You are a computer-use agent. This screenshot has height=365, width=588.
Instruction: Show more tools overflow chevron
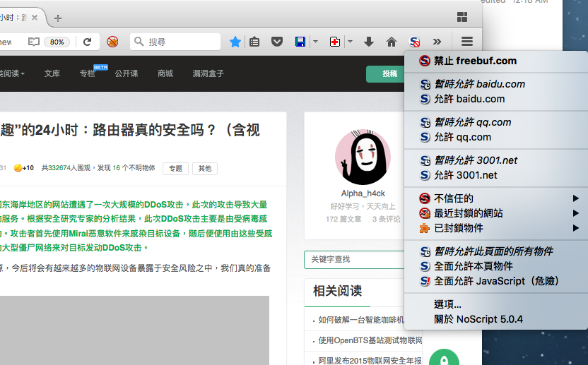(437, 42)
